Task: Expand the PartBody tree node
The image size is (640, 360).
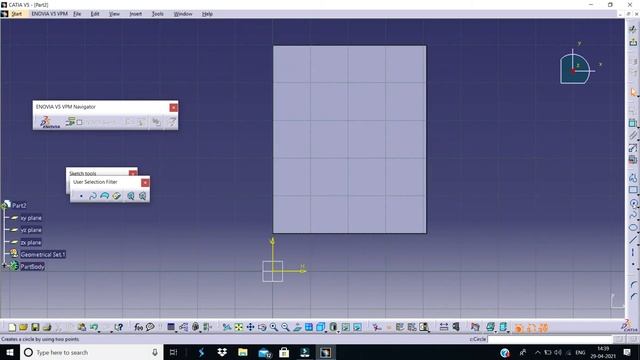Action: tap(4, 266)
